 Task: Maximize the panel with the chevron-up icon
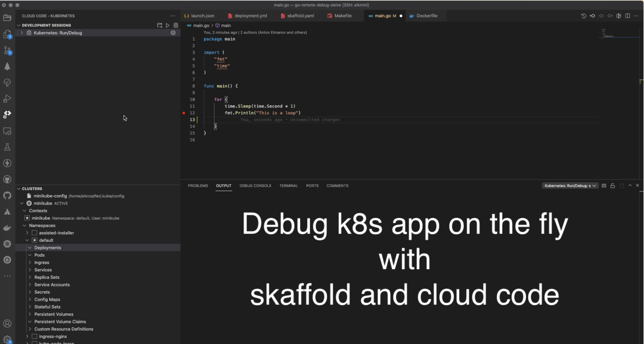point(630,186)
